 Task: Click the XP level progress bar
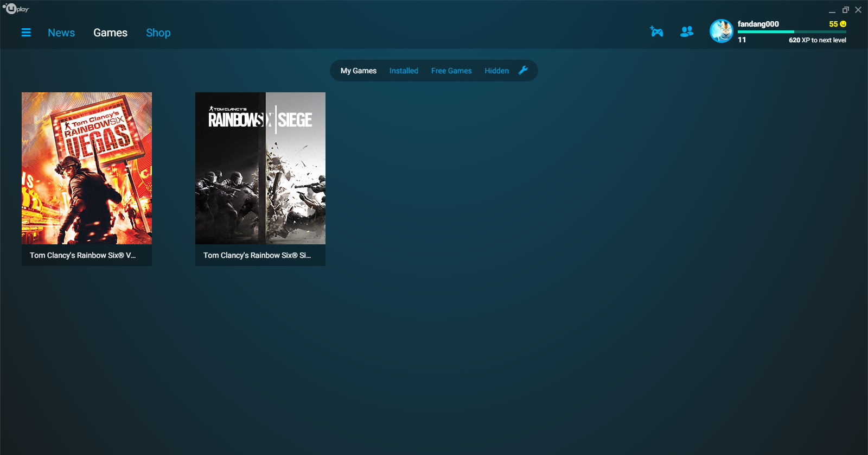point(792,32)
